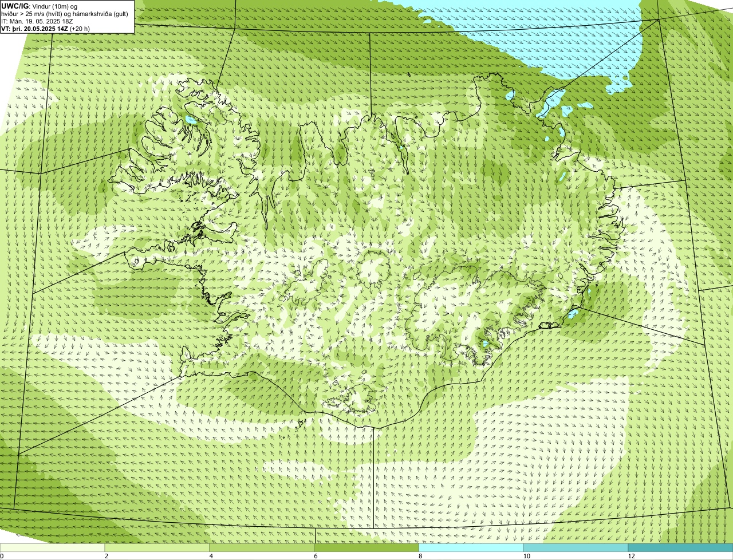
Task: Click the "hviður > 25 m/s (hvítt)" description line
Action: tap(66, 14)
